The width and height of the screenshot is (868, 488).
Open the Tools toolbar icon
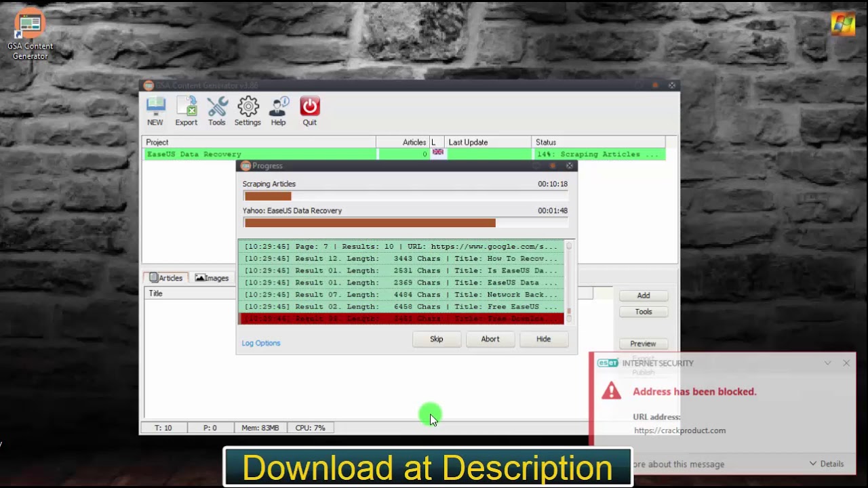coord(217,111)
